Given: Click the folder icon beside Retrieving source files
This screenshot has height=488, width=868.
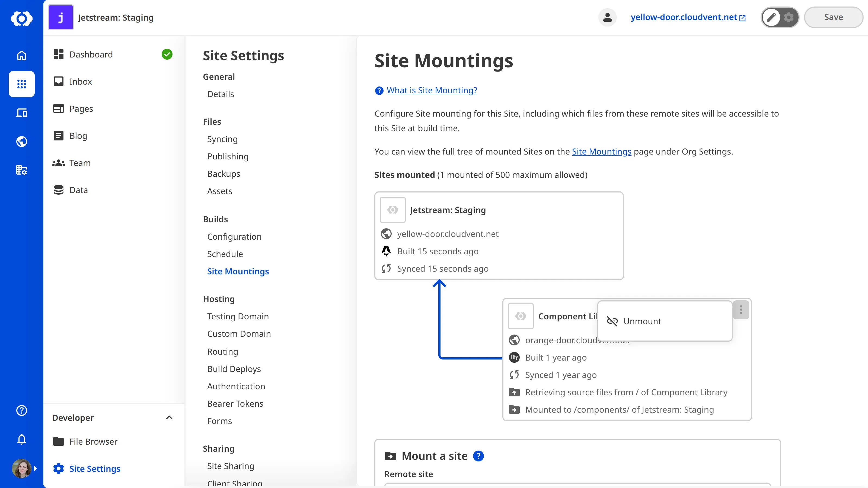Looking at the screenshot, I should [x=514, y=392].
